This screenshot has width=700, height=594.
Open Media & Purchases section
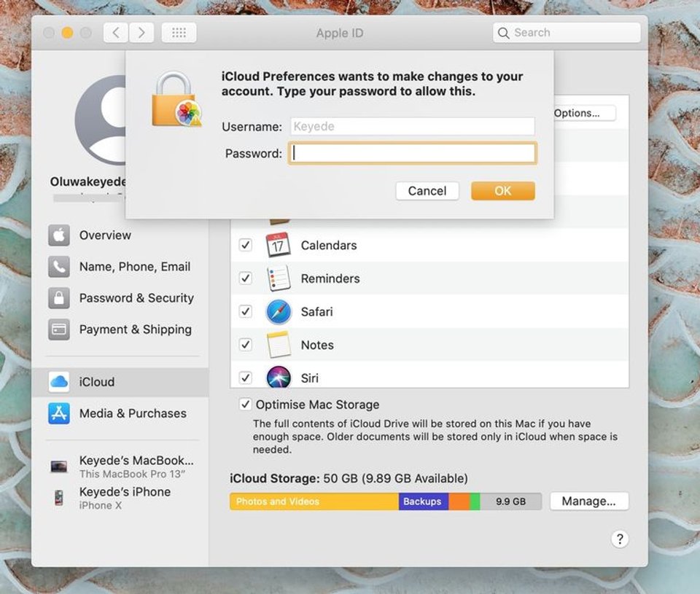click(x=120, y=413)
